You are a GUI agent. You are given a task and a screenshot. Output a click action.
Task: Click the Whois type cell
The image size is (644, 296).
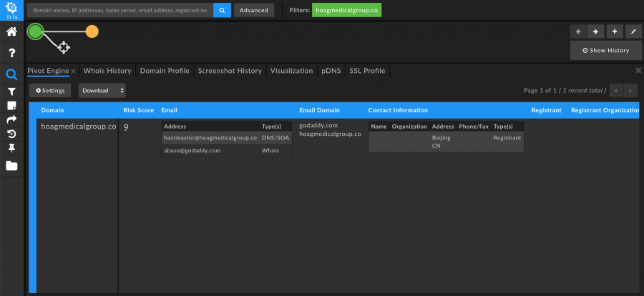[x=270, y=151]
